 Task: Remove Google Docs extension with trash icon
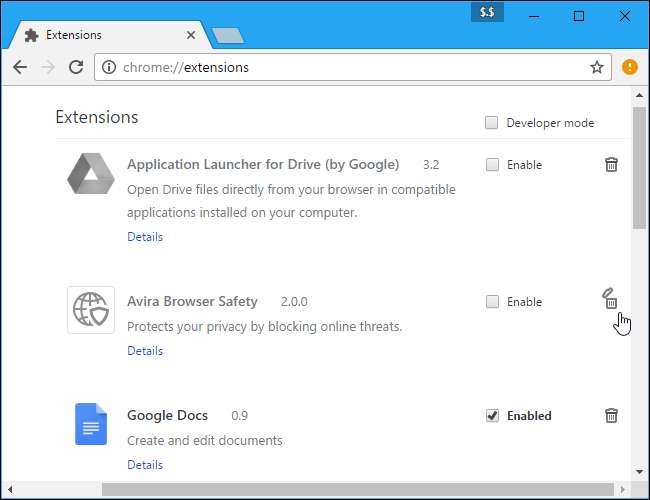pos(611,416)
